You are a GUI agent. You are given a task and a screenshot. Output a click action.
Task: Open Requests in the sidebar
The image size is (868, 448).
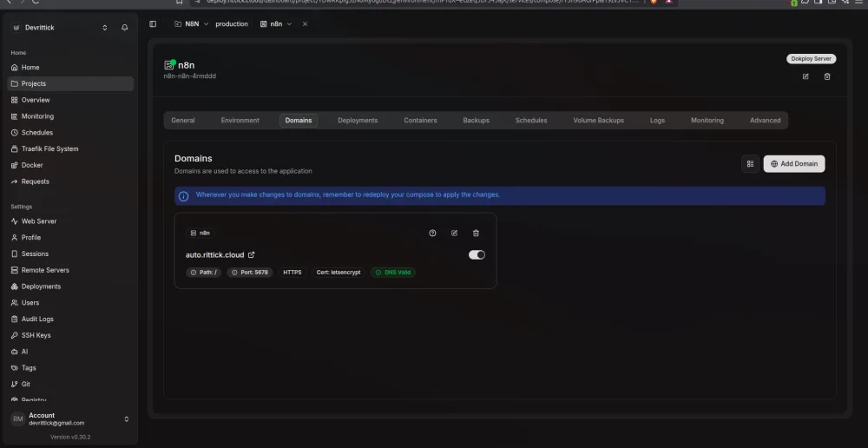tap(70, 181)
